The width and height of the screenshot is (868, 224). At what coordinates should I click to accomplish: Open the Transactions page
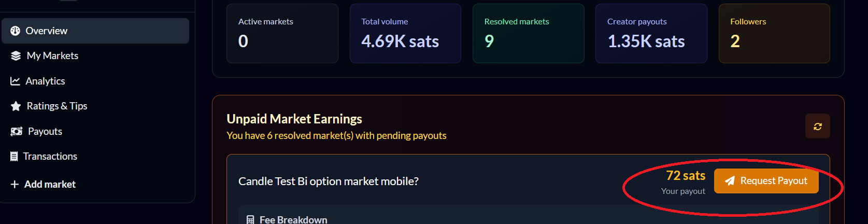tap(50, 157)
